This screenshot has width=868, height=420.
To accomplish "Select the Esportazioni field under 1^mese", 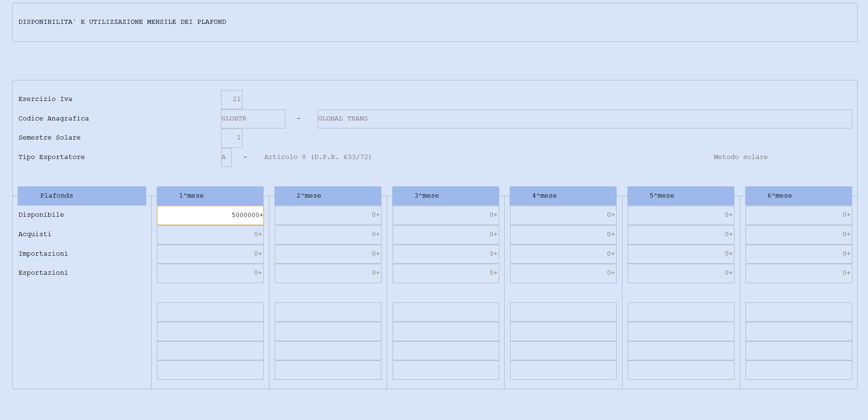I will pyautogui.click(x=210, y=273).
